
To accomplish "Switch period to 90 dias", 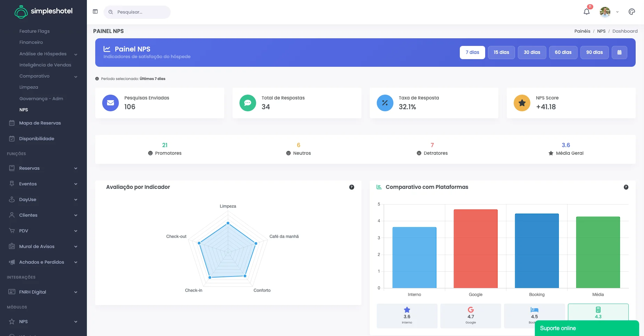I will click(595, 53).
